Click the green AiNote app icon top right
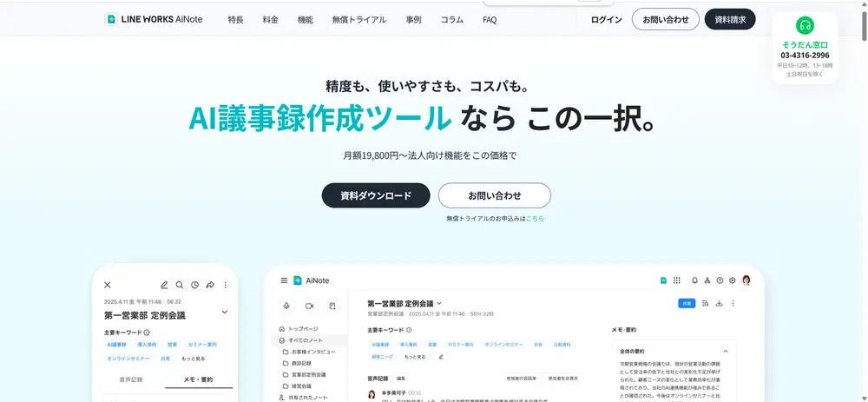 [663, 280]
